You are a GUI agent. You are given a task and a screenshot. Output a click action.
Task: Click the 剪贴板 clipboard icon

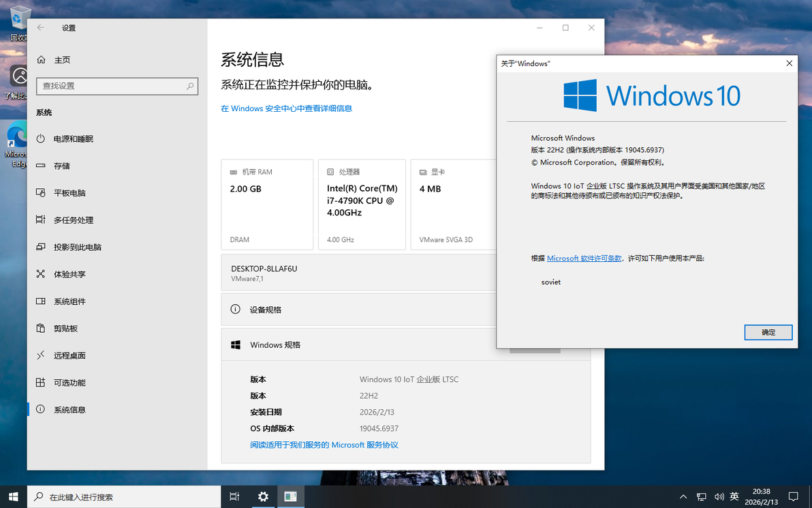(x=40, y=328)
